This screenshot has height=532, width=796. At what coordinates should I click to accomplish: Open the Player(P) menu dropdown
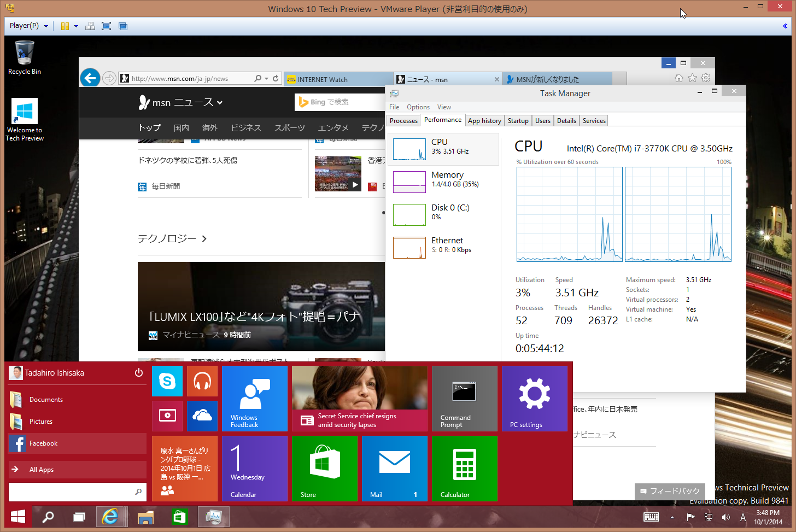[x=28, y=26]
